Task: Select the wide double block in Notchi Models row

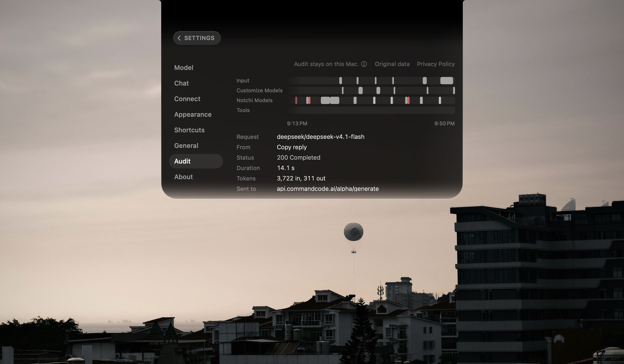Action: [330, 100]
